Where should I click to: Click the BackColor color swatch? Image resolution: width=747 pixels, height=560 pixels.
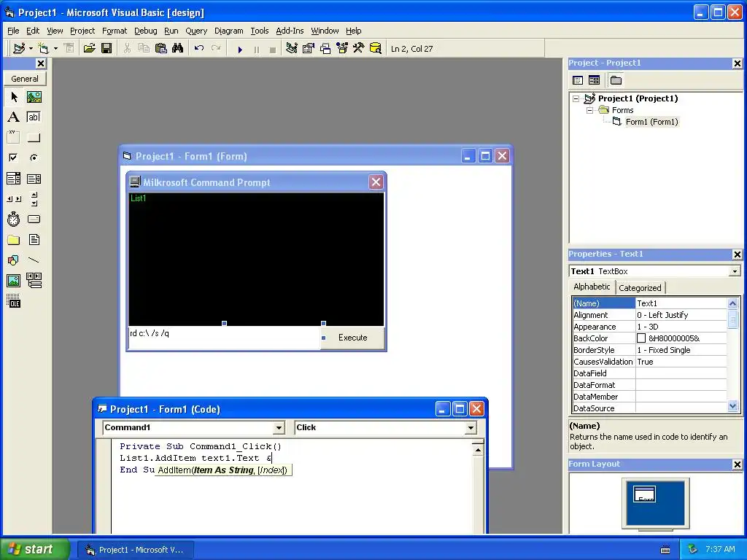tap(641, 338)
